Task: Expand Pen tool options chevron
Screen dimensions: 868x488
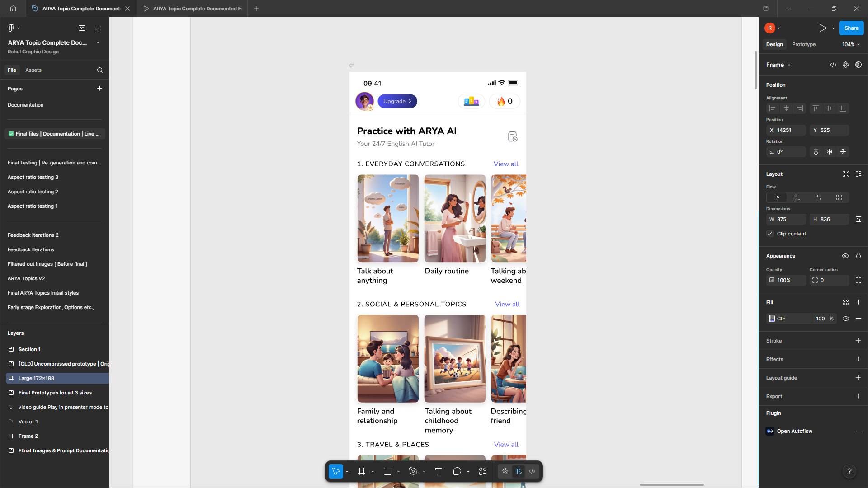Action: click(x=424, y=472)
